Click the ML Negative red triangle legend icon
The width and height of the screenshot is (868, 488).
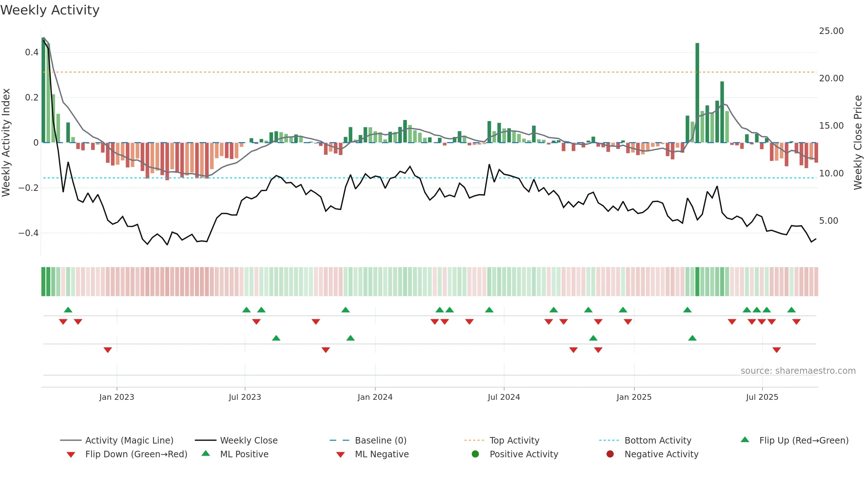coord(340,455)
